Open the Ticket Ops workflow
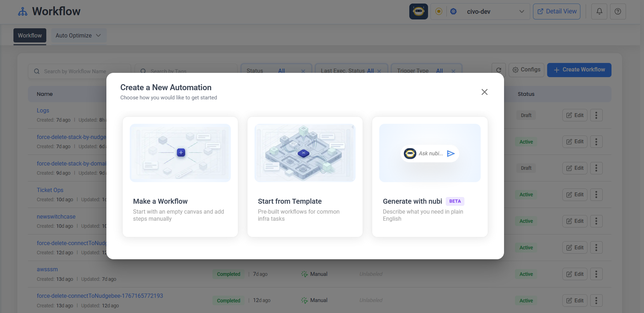Image resolution: width=644 pixels, height=313 pixels. coord(50,190)
